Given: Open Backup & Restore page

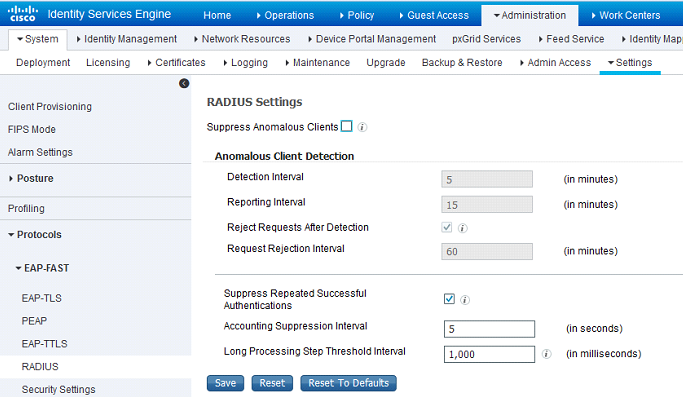Looking at the screenshot, I should point(462,63).
